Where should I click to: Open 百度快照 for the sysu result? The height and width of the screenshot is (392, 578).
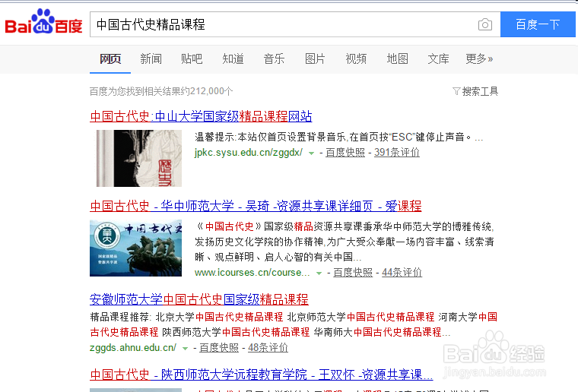pyautogui.click(x=345, y=152)
